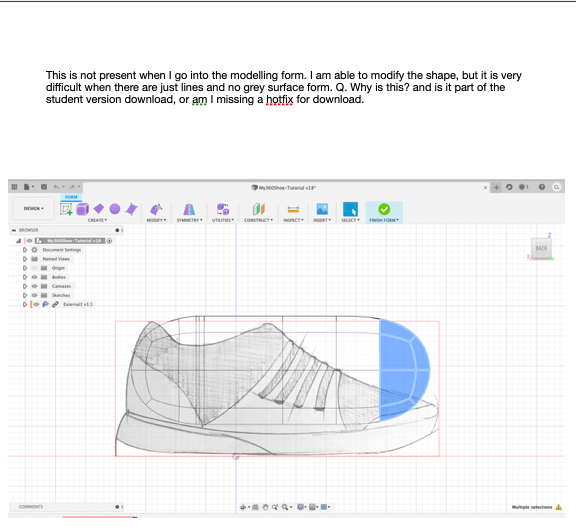Click the Edit Form modify icon
Image resolution: width=576 pixels, height=532 pixels.
coord(156,209)
